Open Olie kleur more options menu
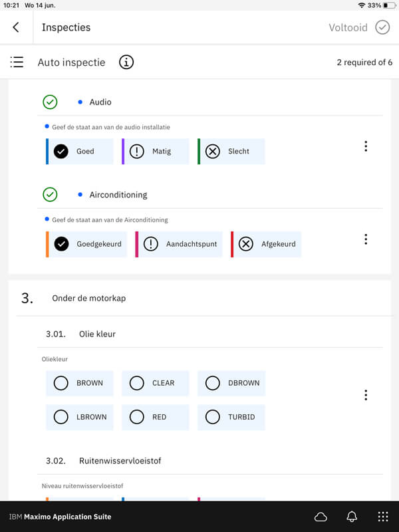The image size is (399, 532). click(x=366, y=395)
